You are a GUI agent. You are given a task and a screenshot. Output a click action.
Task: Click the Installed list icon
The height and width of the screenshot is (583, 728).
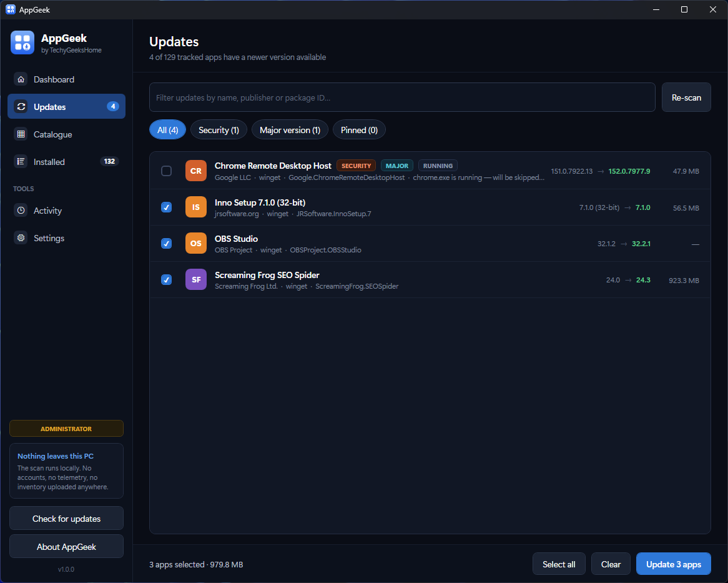point(21,162)
